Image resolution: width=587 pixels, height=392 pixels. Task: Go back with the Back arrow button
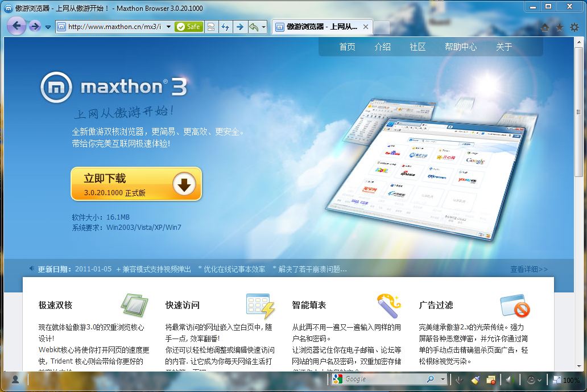16,26
